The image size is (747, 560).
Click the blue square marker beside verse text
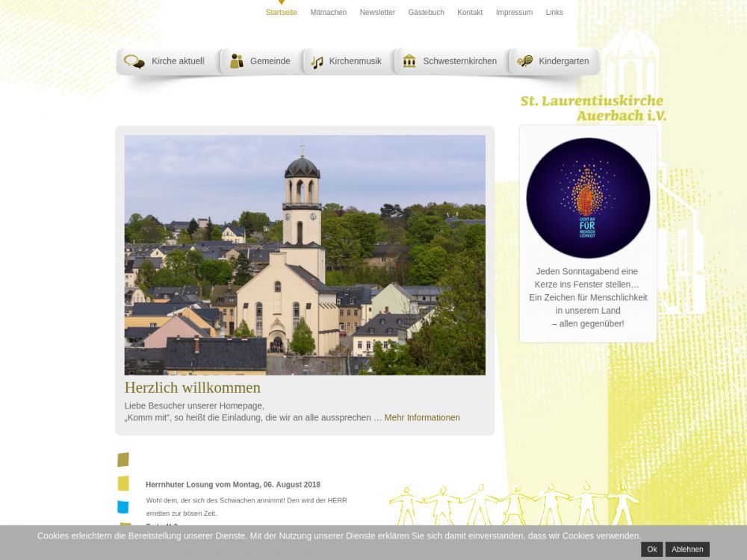click(x=123, y=507)
